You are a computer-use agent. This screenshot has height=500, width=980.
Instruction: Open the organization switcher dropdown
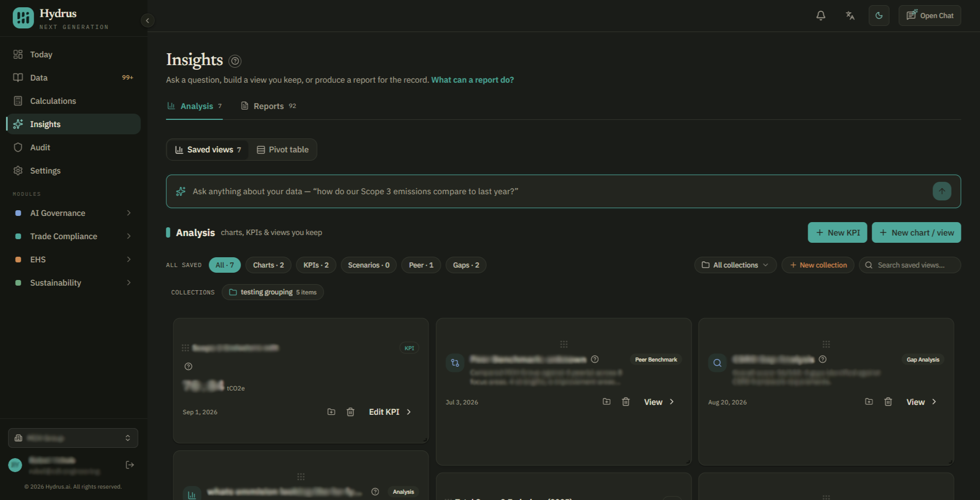tap(73, 438)
